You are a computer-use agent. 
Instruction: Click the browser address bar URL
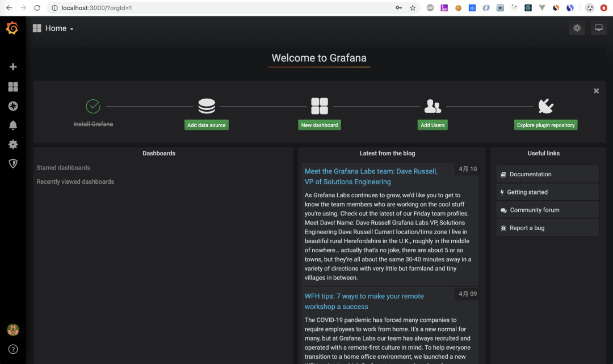tap(96, 8)
